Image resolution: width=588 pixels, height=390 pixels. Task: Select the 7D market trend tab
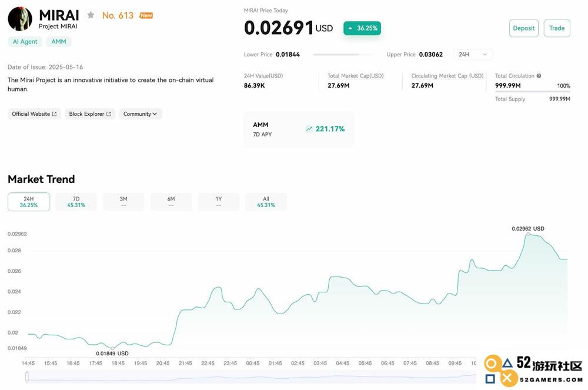tap(76, 202)
